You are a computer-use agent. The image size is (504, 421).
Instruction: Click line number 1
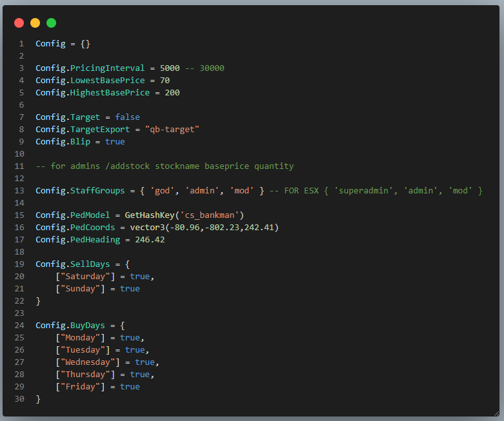21,44
